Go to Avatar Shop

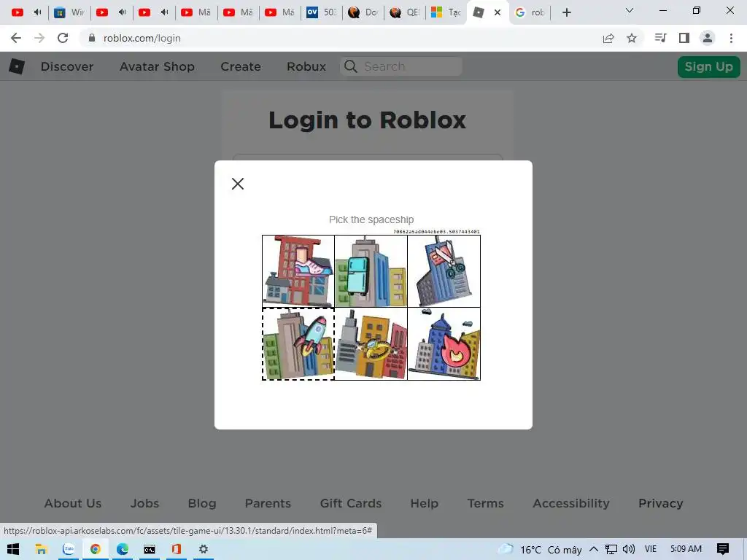coord(158,66)
